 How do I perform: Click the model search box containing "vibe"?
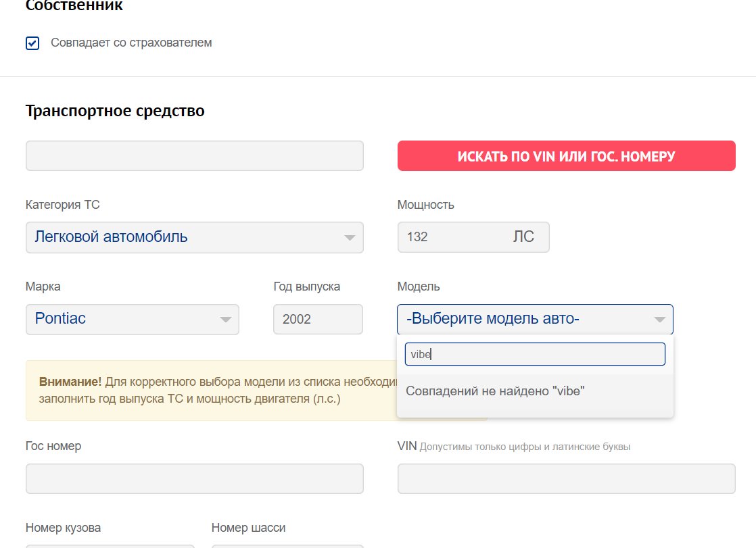534,354
